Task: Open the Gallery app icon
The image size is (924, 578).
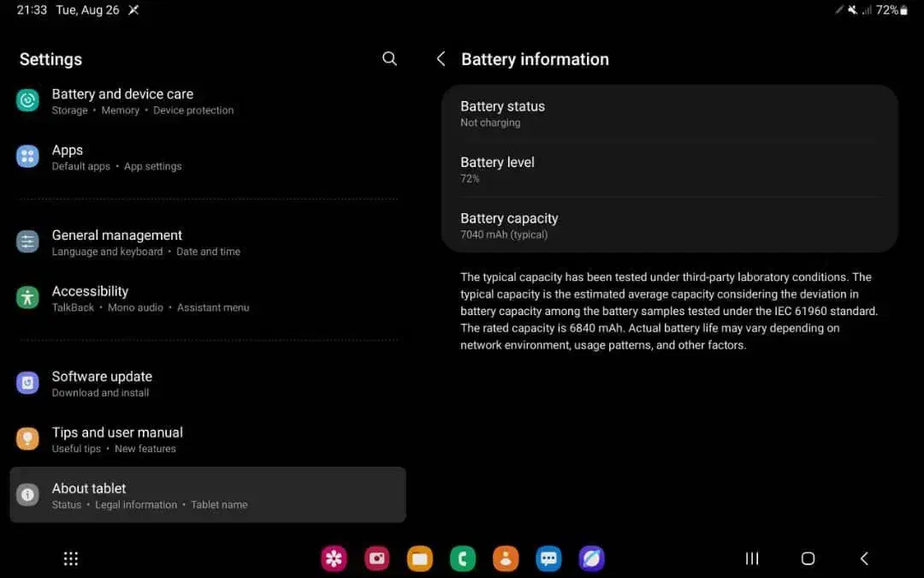Action: click(x=334, y=558)
